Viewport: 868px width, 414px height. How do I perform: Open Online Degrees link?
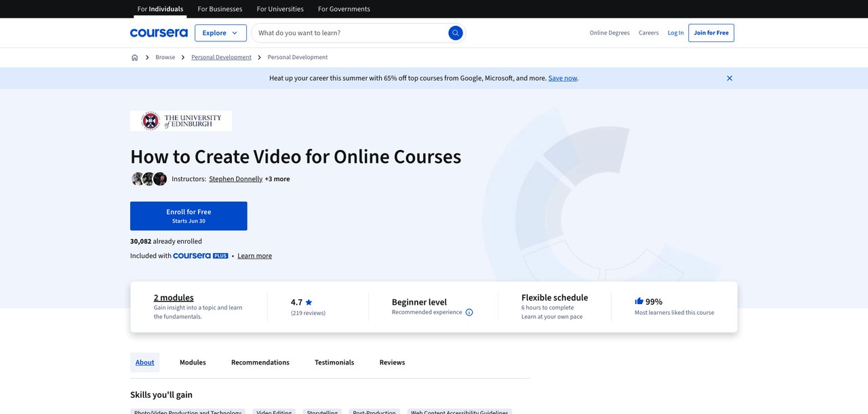click(x=610, y=33)
